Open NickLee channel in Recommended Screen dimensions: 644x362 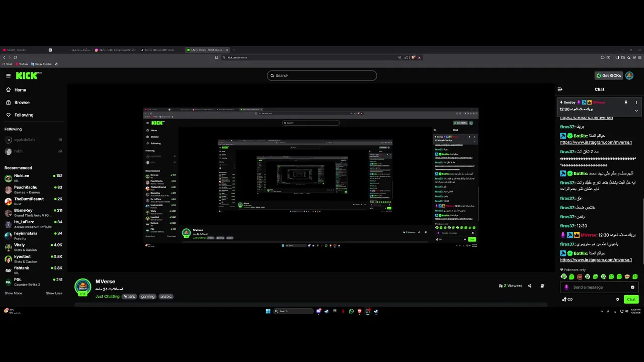tap(33, 178)
